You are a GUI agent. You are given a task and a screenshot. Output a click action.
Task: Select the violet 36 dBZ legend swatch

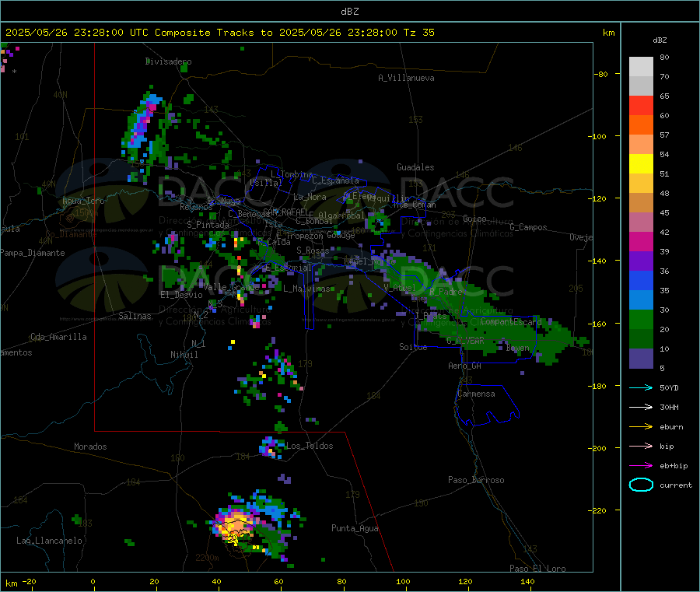coord(641,261)
